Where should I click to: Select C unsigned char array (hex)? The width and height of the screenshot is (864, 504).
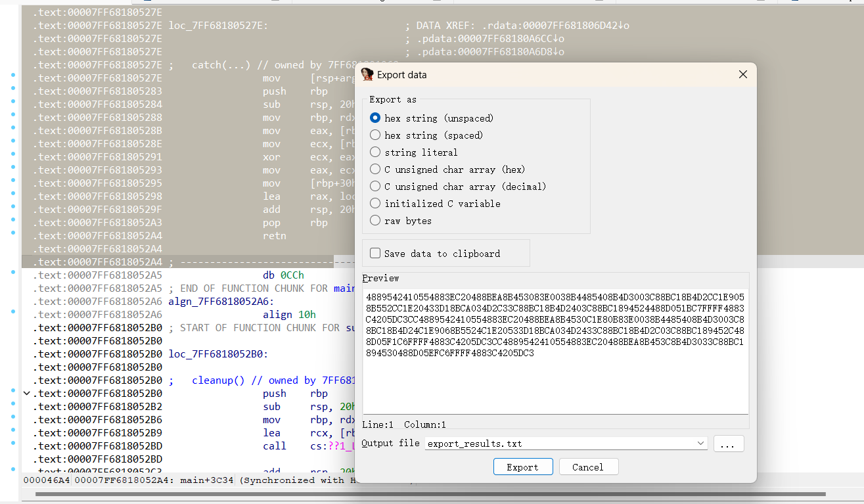[x=375, y=170]
